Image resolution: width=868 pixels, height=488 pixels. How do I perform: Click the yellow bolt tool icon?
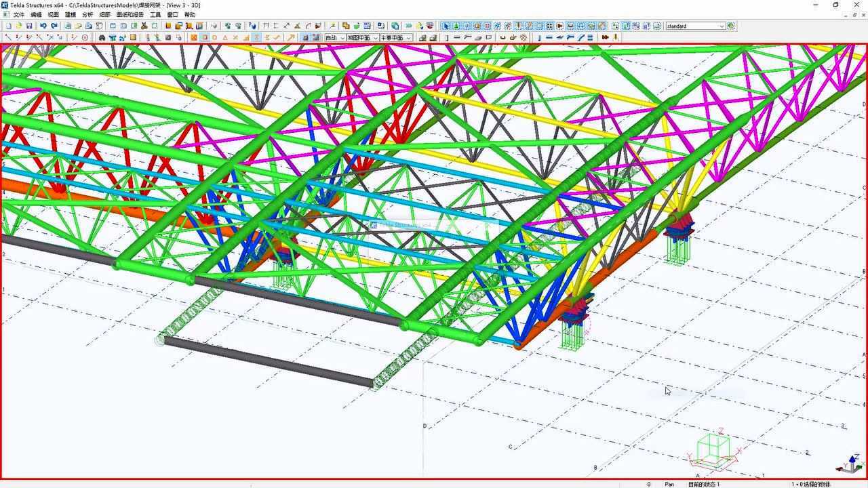[615, 37]
